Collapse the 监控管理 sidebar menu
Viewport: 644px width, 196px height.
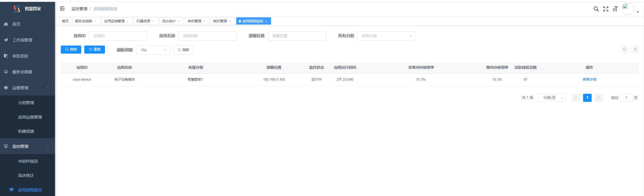click(48, 146)
